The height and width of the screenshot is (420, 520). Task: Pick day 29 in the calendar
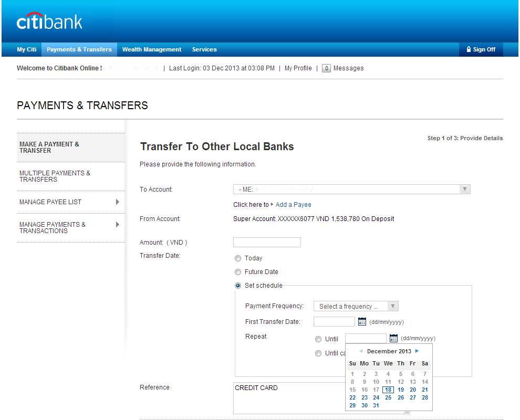(352, 405)
